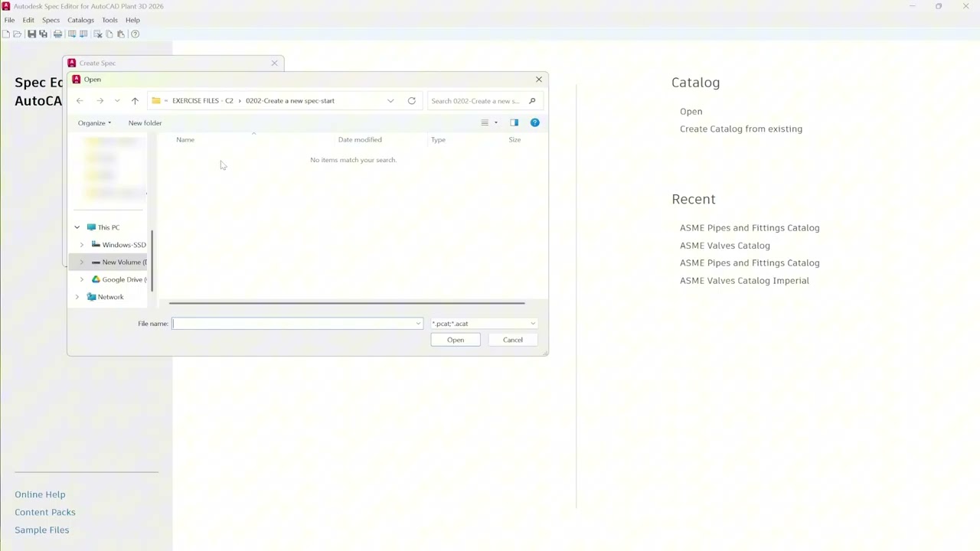This screenshot has width=980, height=551.
Task: Expand the Network tree node
Action: 77,297
